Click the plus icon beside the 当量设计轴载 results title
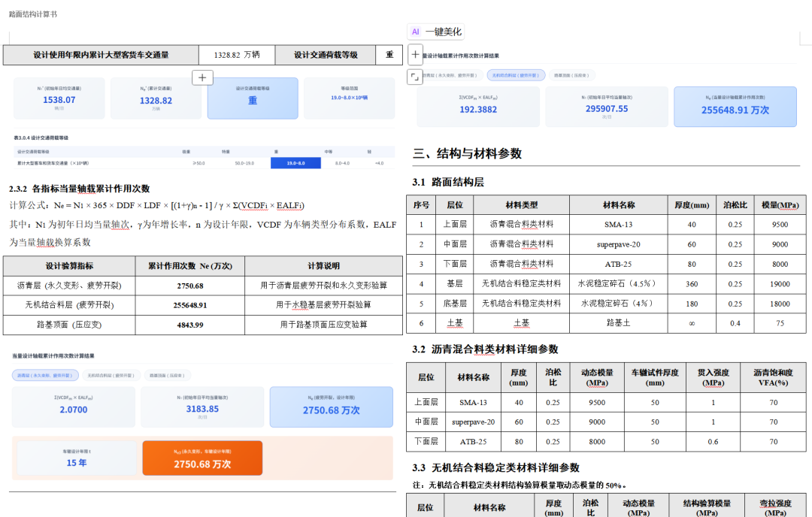Image resolution: width=812 pixels, height=517 pixels. pos(415,54)
